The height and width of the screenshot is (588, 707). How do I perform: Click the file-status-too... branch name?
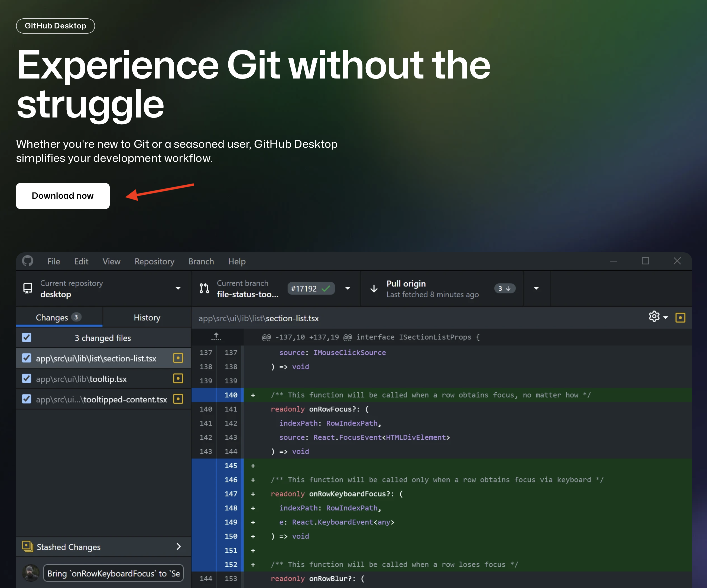coord(248,294)
